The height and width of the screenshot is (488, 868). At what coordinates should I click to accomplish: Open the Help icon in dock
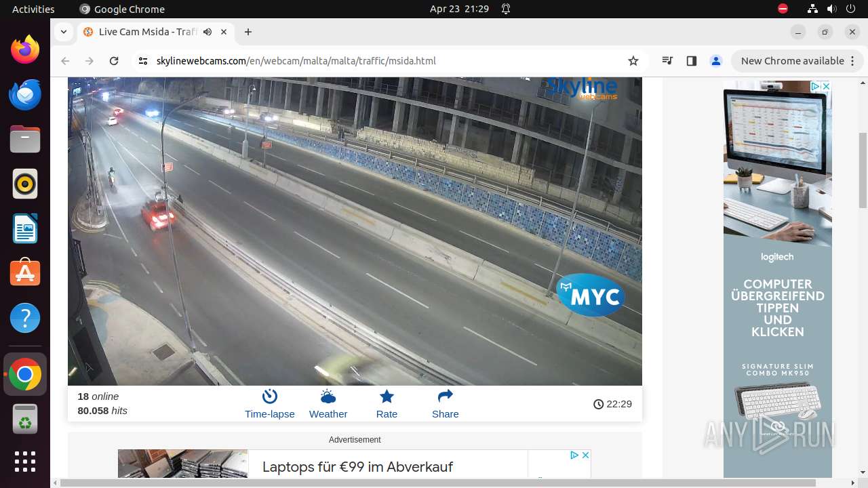click(x=25, y=318)
